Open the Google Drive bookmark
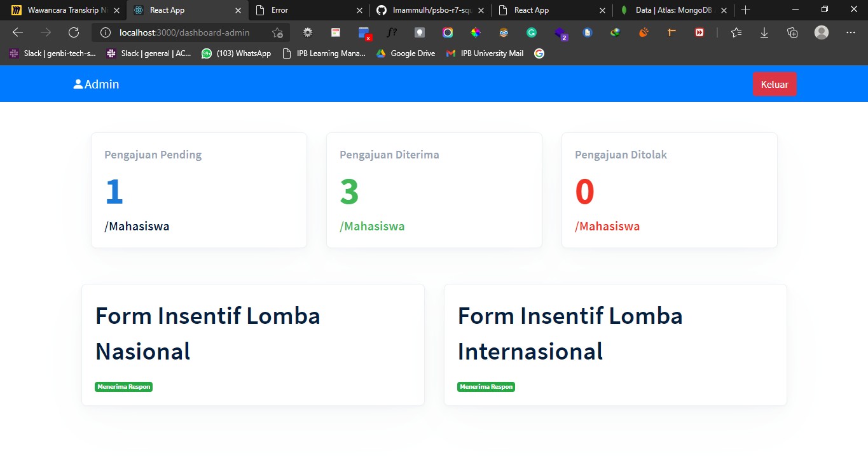 [x=405, y=53]
